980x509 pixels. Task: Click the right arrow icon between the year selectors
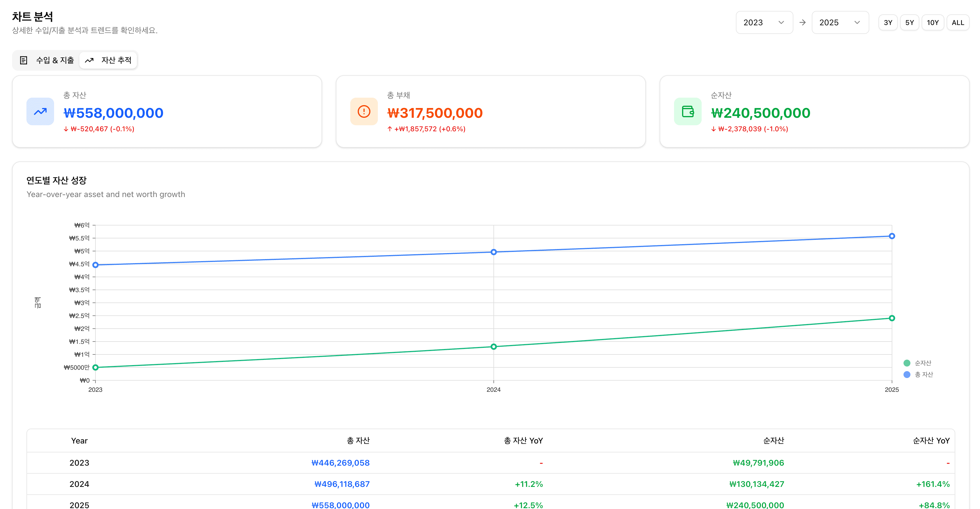802,22
